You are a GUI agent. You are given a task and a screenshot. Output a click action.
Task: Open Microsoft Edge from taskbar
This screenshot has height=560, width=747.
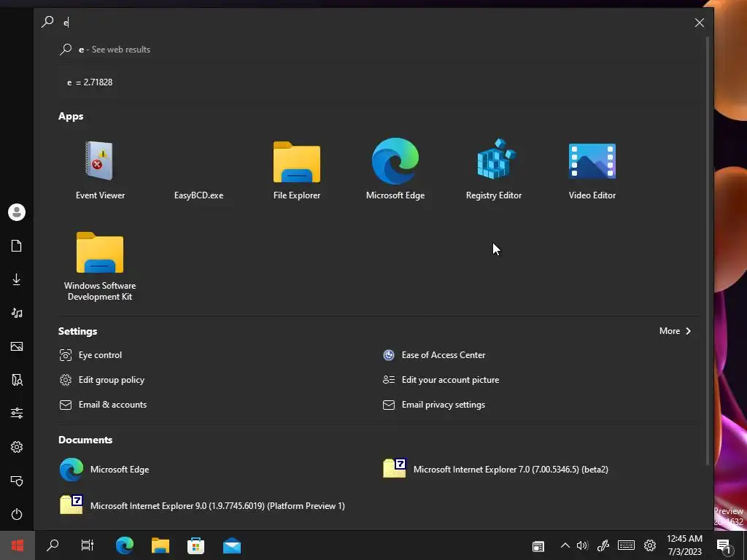coord(124,545)
